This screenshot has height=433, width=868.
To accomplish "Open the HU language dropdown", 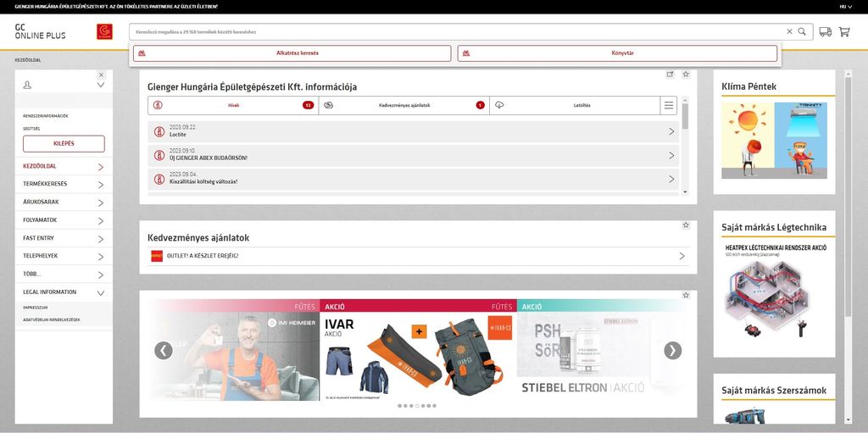I will click(x=845, y=7).
